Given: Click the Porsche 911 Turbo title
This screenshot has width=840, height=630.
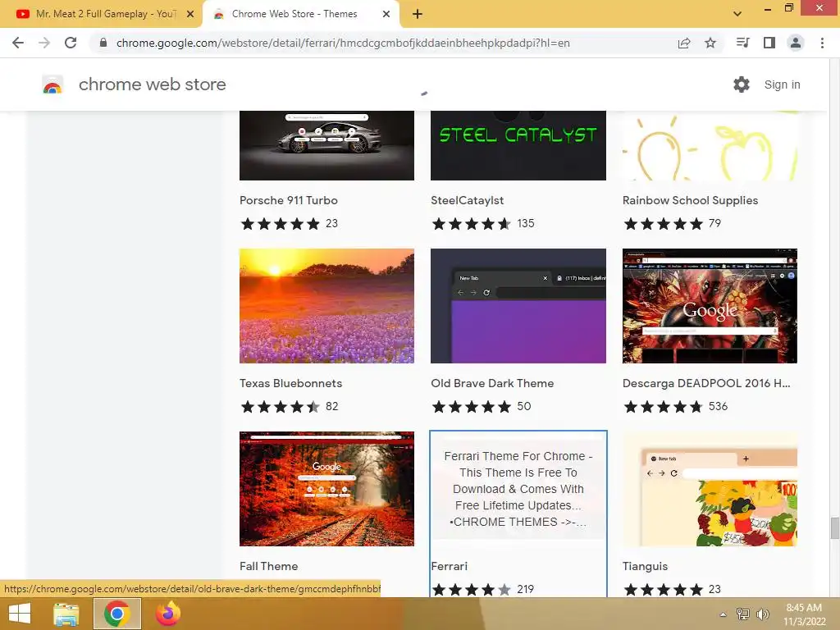Looking at the screenshot, I should pos(288,200).
